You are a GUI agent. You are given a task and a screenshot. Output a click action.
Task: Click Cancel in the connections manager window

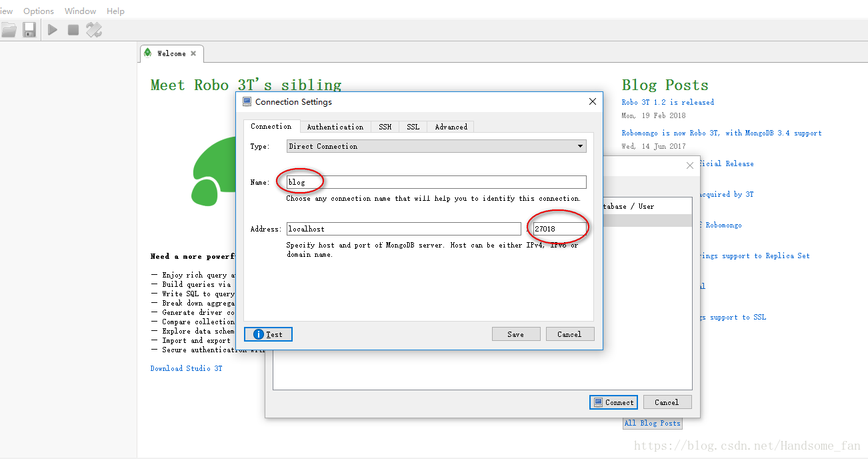[667, 402]
